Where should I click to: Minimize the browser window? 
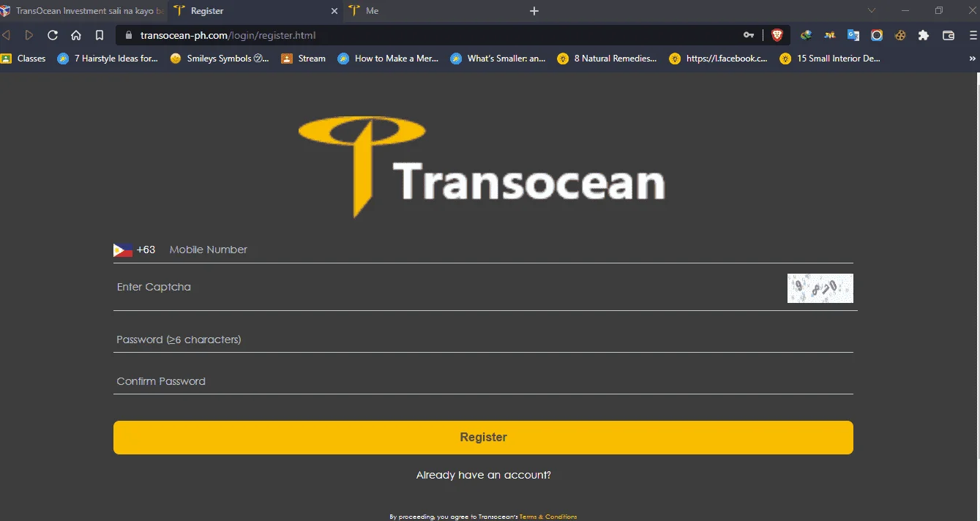click(906, 11)
